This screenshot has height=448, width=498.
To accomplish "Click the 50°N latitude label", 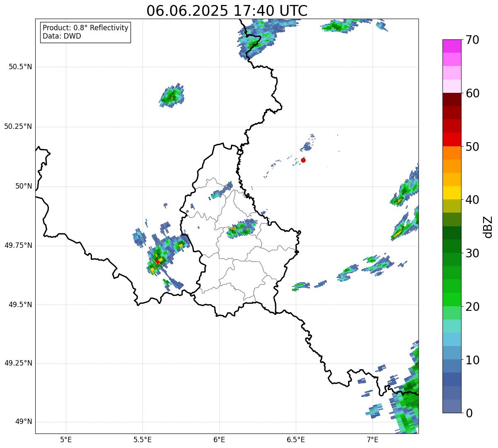I will pyautogui.click(x=24, y=186).
